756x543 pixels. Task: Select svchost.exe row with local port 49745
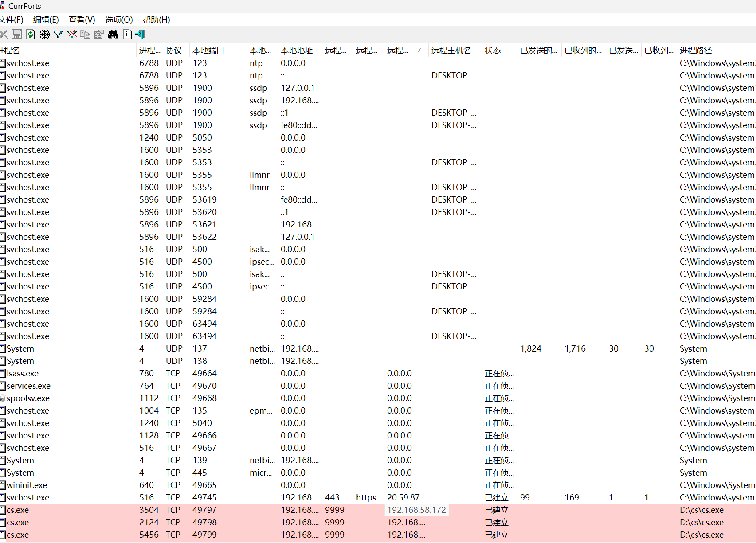[378, 497]
